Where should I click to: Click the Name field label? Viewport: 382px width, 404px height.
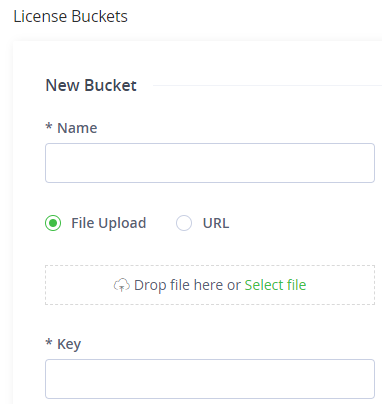(x=77, y=128)
